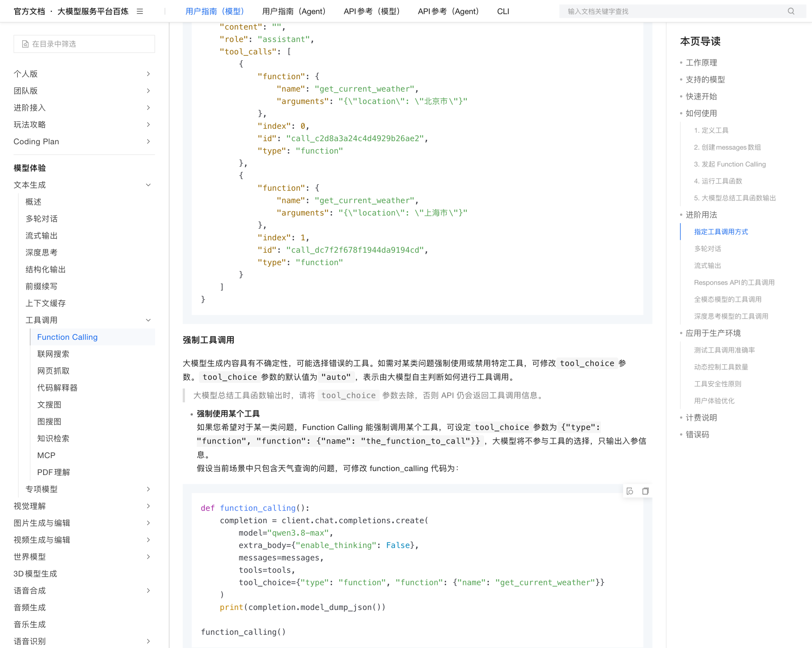
Task: Collapse the 文本生成 section
Action: (x=148, y=185)
